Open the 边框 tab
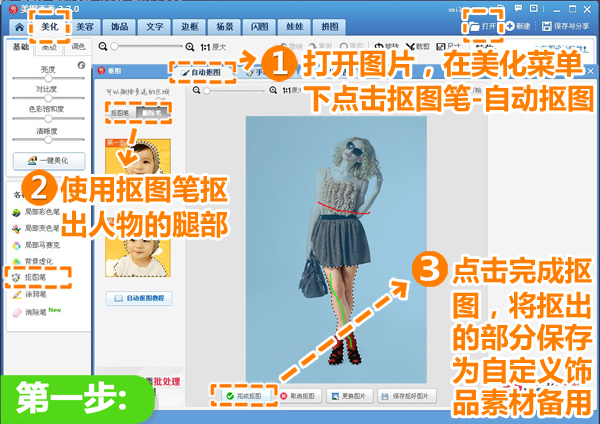Screen dimensions: 600x424 coord(189,27)
